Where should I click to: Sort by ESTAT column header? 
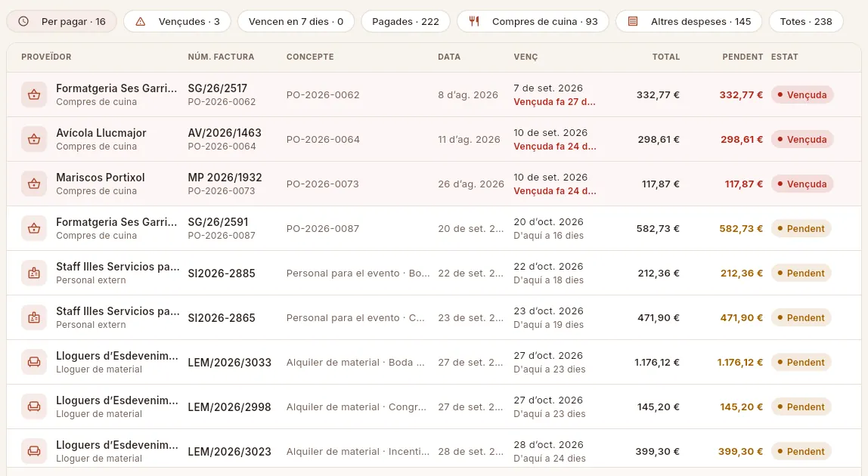click(784, 57)
